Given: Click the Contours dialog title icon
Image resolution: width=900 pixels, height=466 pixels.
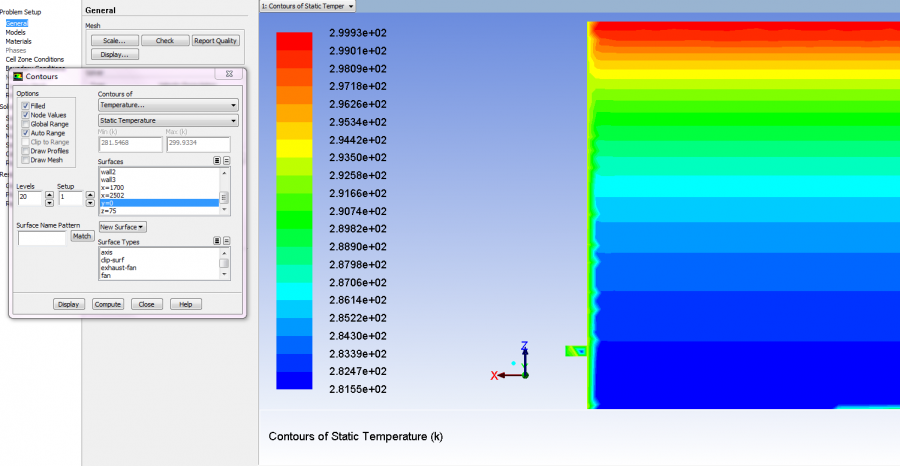Looking at the screenshot, I should point(17,76).
